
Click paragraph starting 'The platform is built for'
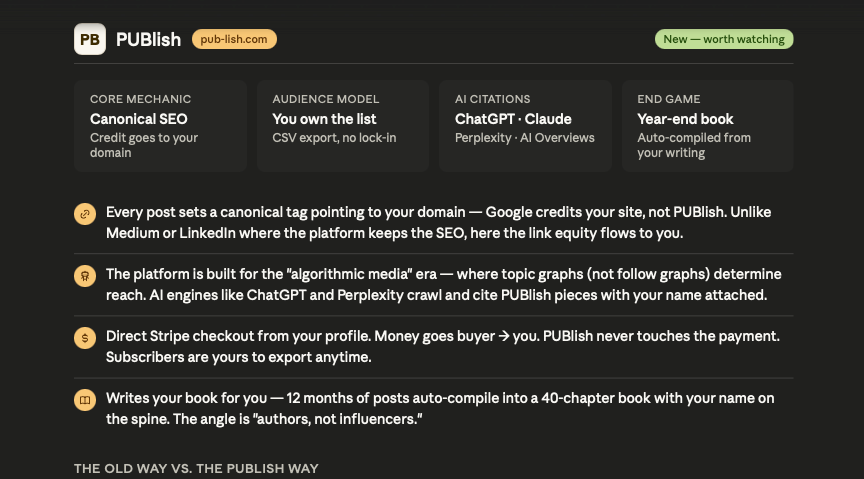[444, 284]
